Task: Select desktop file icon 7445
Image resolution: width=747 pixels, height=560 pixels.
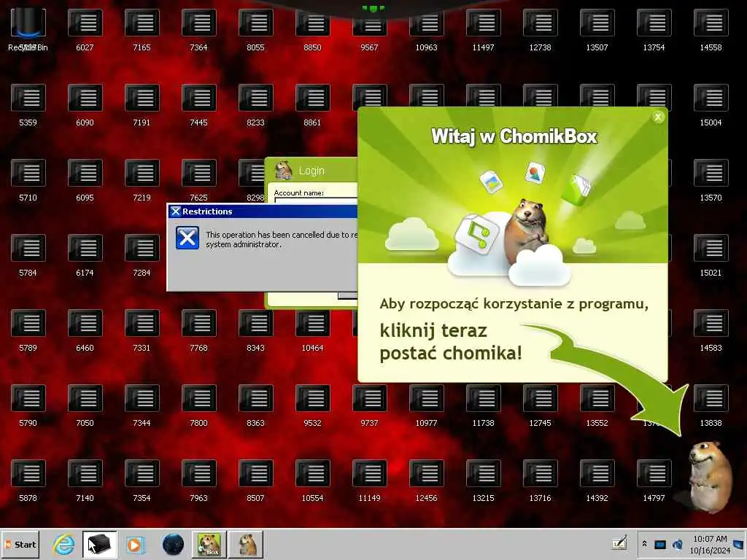Action: [x=198, y=105]
